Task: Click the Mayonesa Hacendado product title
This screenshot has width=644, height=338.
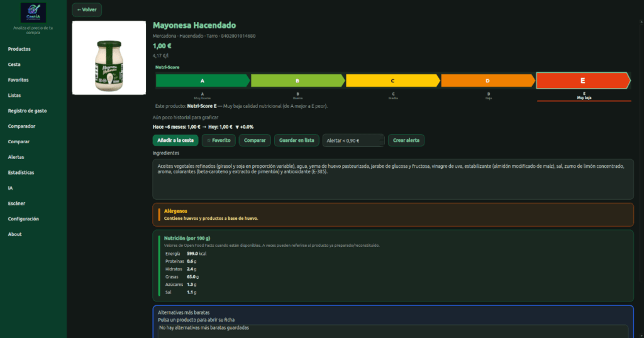Action: [194, 25]
